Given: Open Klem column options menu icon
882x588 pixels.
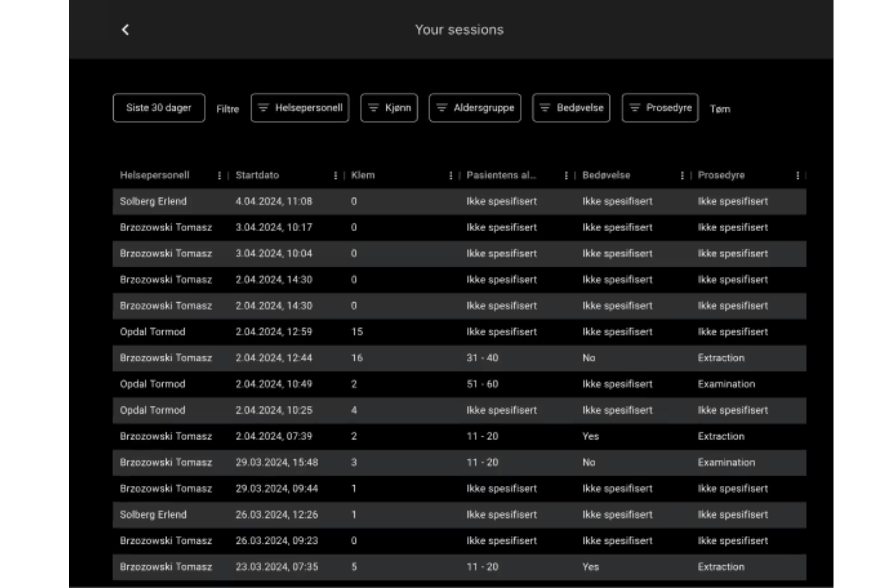Looking at the screenshot, I should pos(451,176).
